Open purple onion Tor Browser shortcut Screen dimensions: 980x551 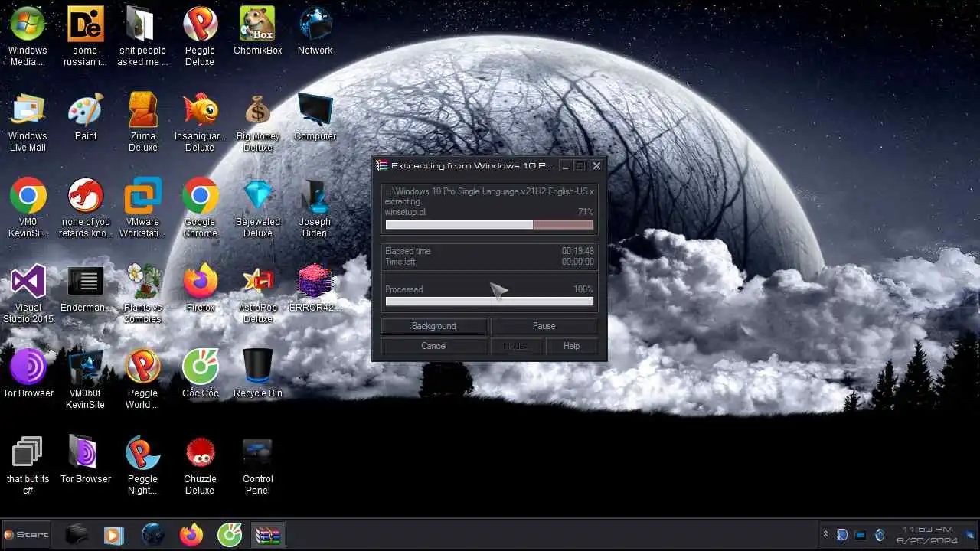point(28,373)
